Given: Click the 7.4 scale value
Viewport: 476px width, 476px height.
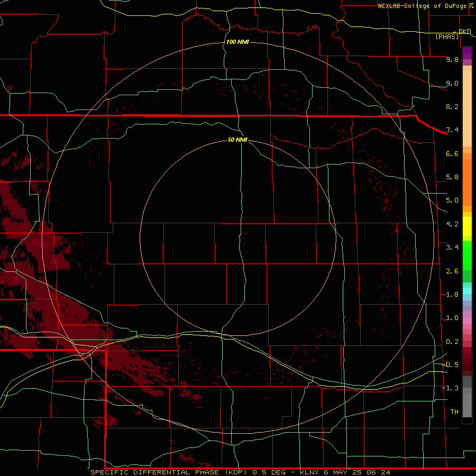Looking at the screenshot, I should 452,130.
